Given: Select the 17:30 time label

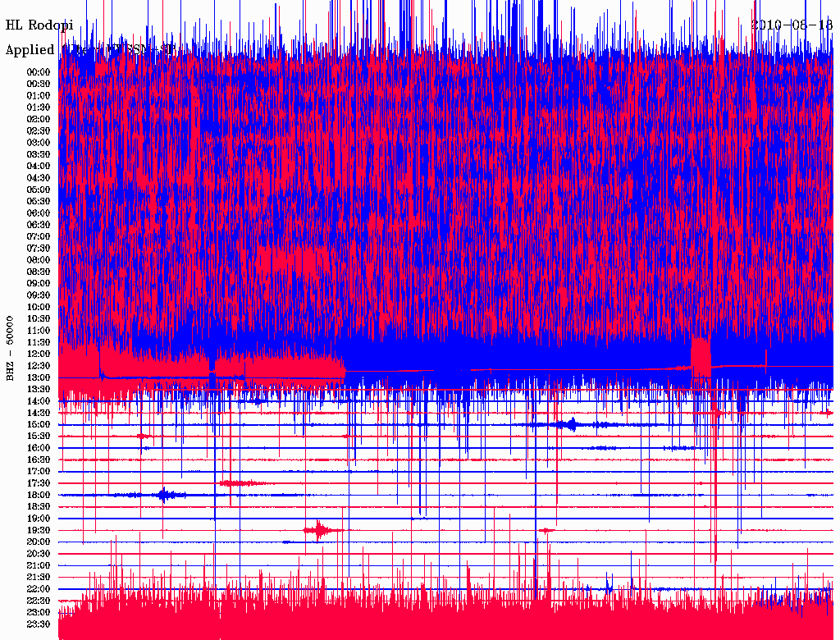Looking at the screenshot, I should click(x=38, y=484).
